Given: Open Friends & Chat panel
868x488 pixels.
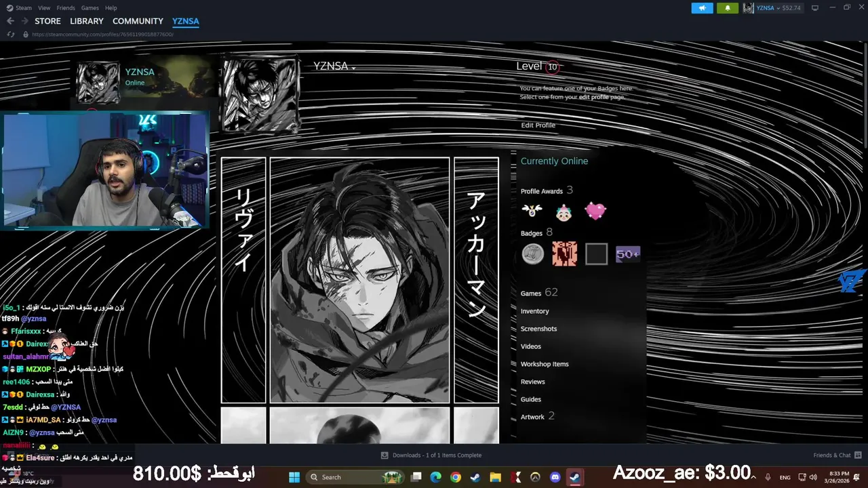Looking at the screenshot, I should pyautogui.click(x=837, y=455).
